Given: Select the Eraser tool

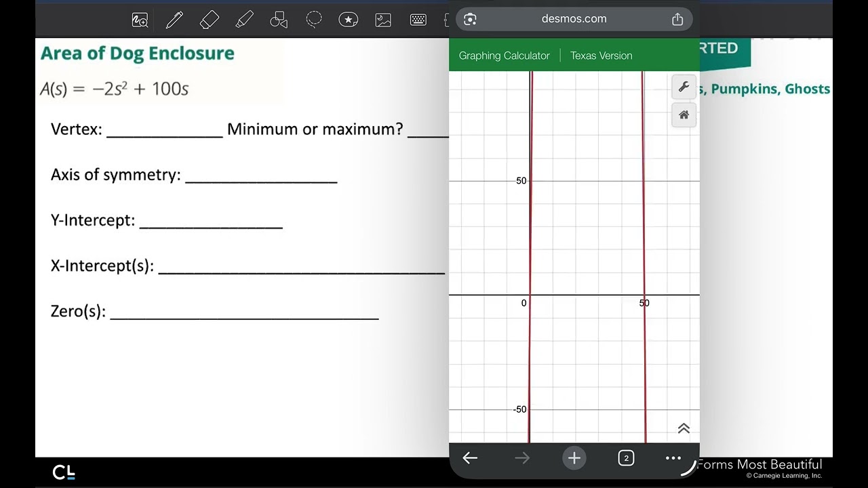Looking at the screenshot, I should tap(210, 20).
